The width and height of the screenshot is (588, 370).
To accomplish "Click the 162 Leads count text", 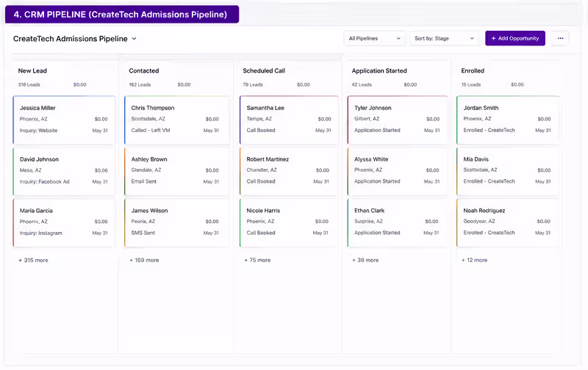I will tap(140, 84).
